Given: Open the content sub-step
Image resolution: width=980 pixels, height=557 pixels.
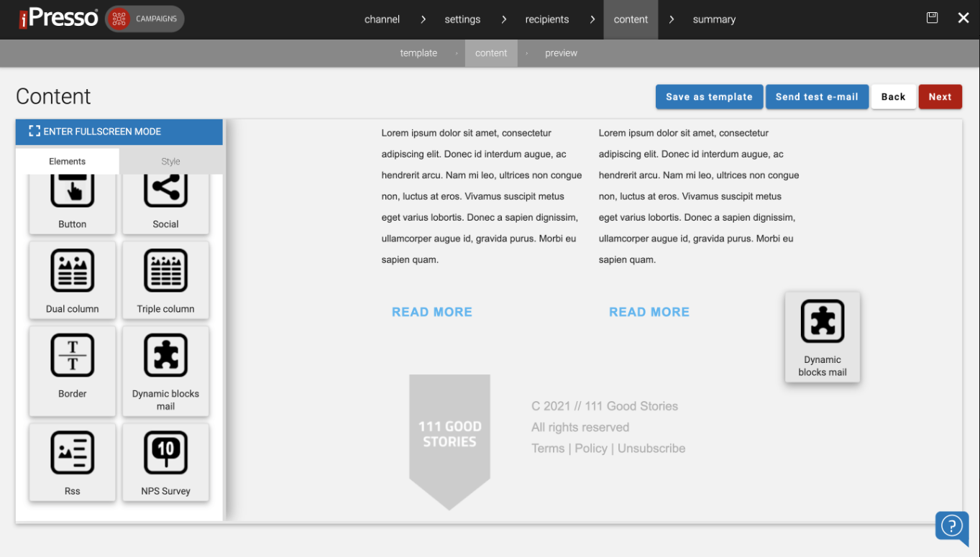Looking at the screenshot, I should pyautogui.click(x=491, y=53).
